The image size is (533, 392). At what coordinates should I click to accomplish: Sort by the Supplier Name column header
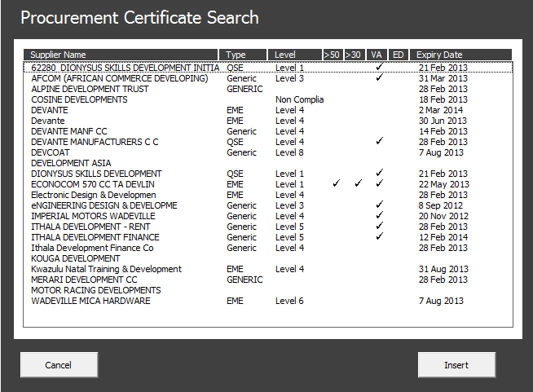coord(122,55)
